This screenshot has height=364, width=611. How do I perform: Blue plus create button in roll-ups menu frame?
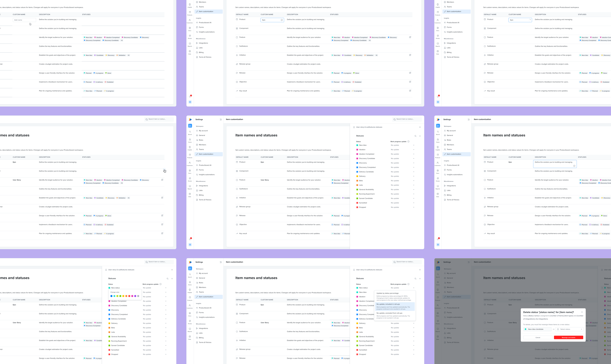click(x=190, y=268)
